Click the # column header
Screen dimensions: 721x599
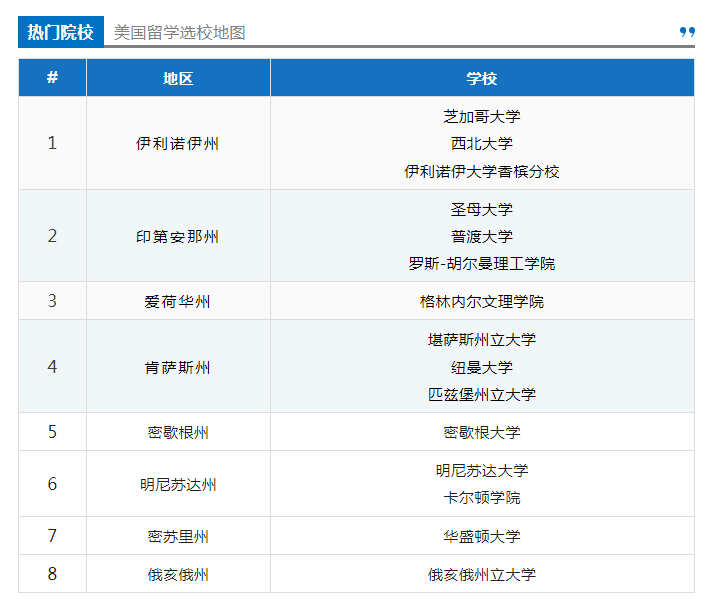[x=52, y=77]
